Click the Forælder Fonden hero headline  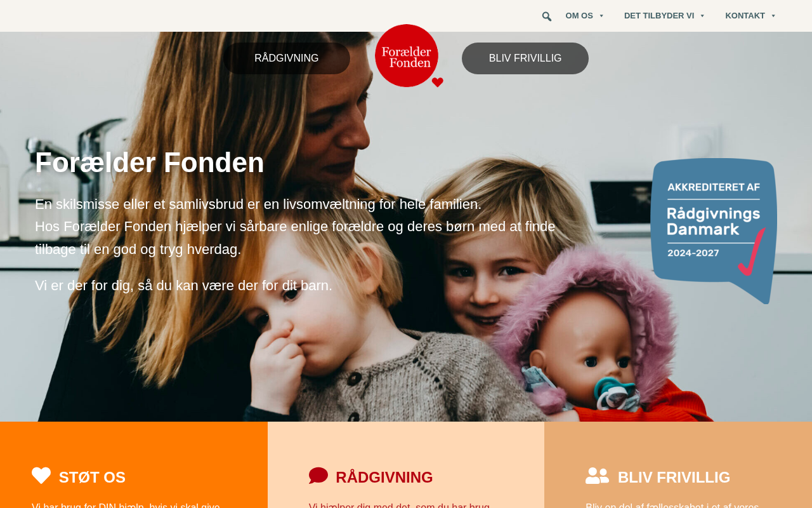(150, 163)
